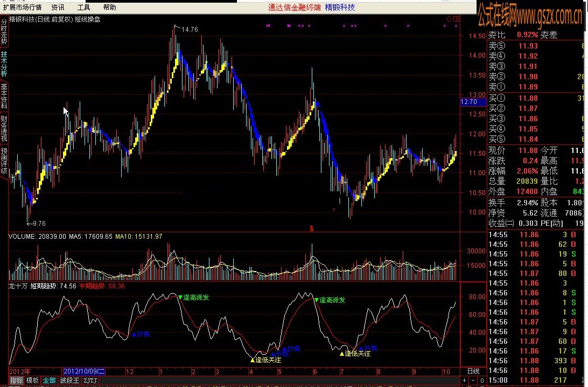
Task: Click the VOLUME: 20839.00 label
Action: tap(38, 237)
